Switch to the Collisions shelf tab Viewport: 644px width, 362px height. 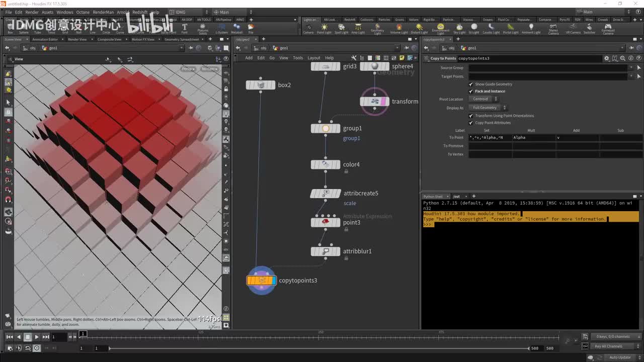click(x=366, y=20)
